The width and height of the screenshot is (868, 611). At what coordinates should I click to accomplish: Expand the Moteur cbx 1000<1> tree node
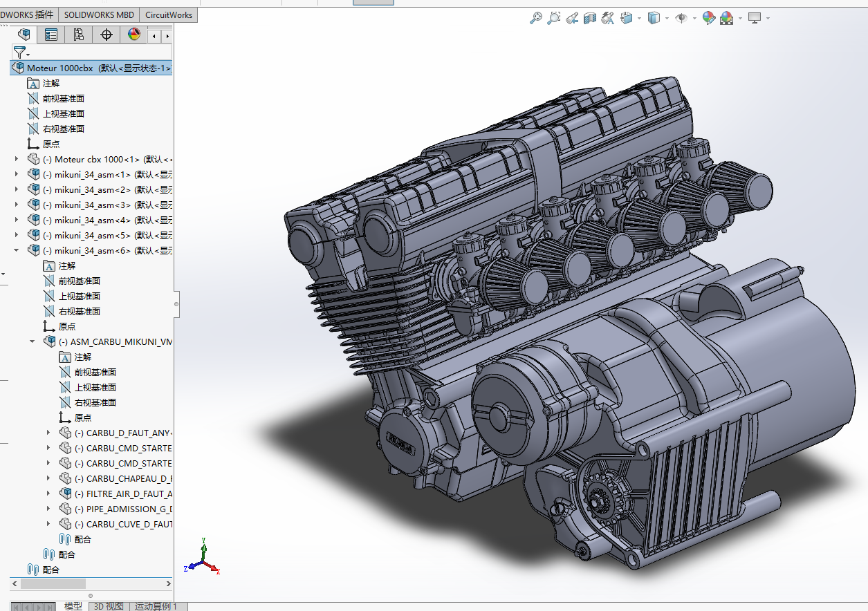(x=17, y=159)
